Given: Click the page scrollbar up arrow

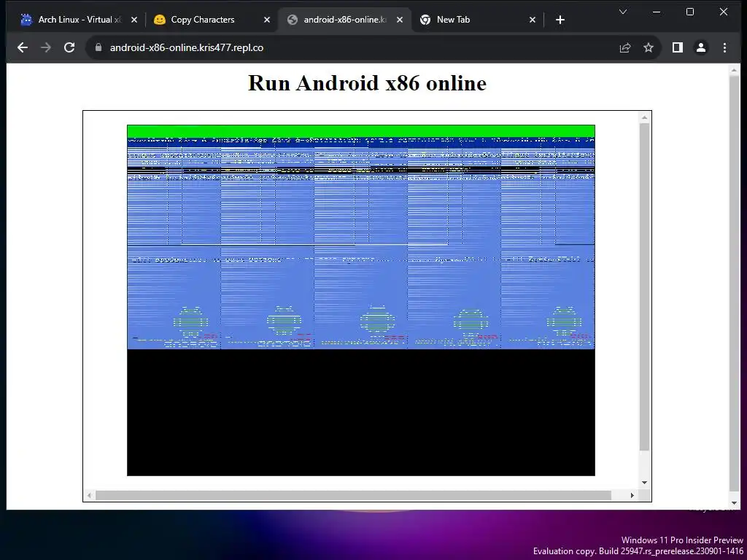Looking at the screenshot, I should pyautogui.click(x=734, y=71).
